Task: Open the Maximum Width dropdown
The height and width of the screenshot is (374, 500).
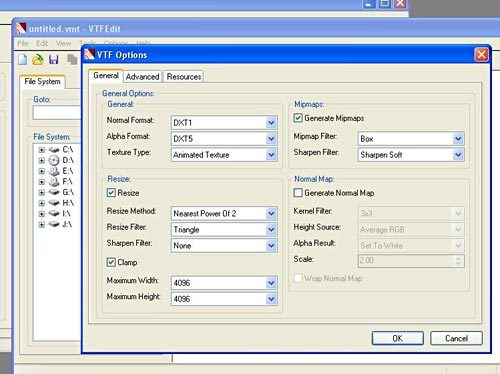Action: click(x=224, y=283)
